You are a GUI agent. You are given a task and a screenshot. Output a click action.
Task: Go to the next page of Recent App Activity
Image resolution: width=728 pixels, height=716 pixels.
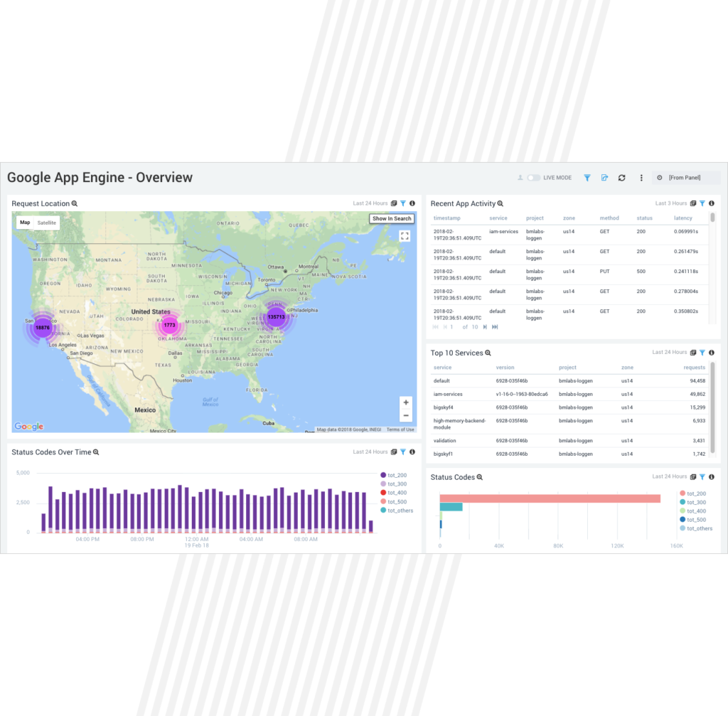485,327
